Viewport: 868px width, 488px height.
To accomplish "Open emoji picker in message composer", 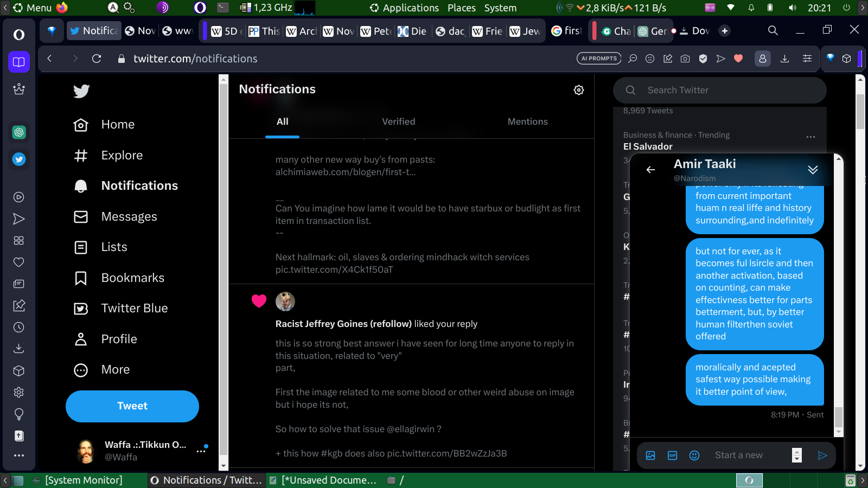I will click(694, 455).
